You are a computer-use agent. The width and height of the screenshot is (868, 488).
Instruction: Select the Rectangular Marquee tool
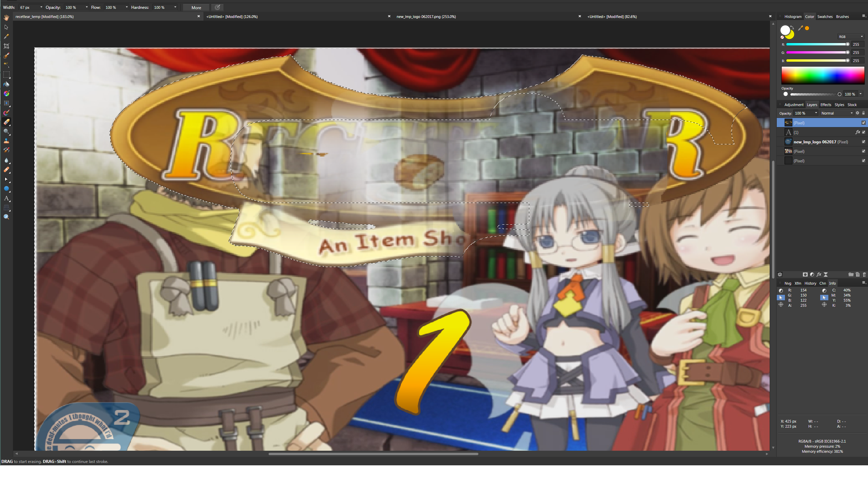click(6, 75)
